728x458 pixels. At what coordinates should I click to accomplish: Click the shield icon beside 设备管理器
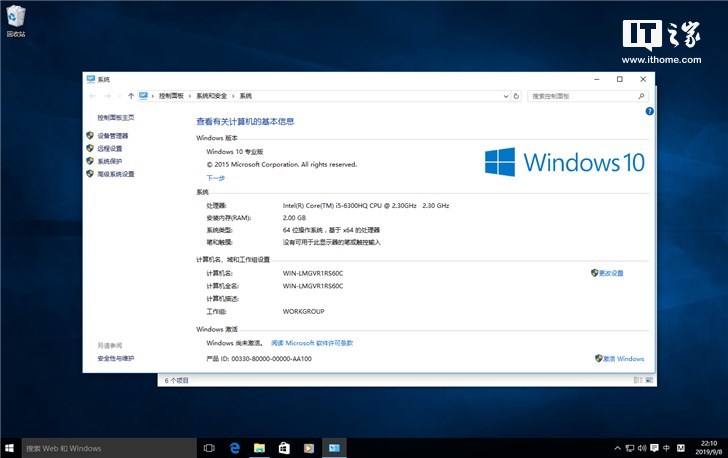pos(90,136)
